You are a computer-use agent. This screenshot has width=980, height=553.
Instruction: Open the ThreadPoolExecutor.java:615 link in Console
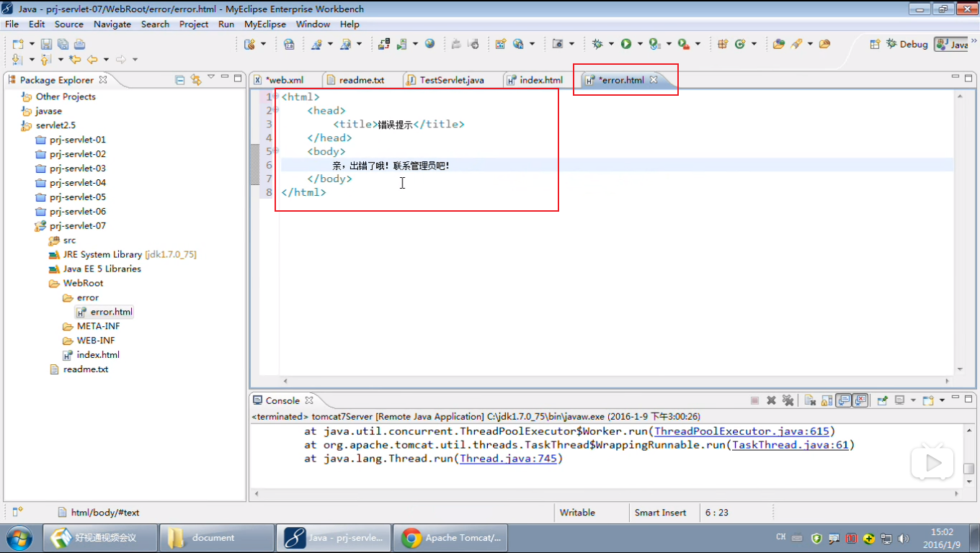[741, 431]
